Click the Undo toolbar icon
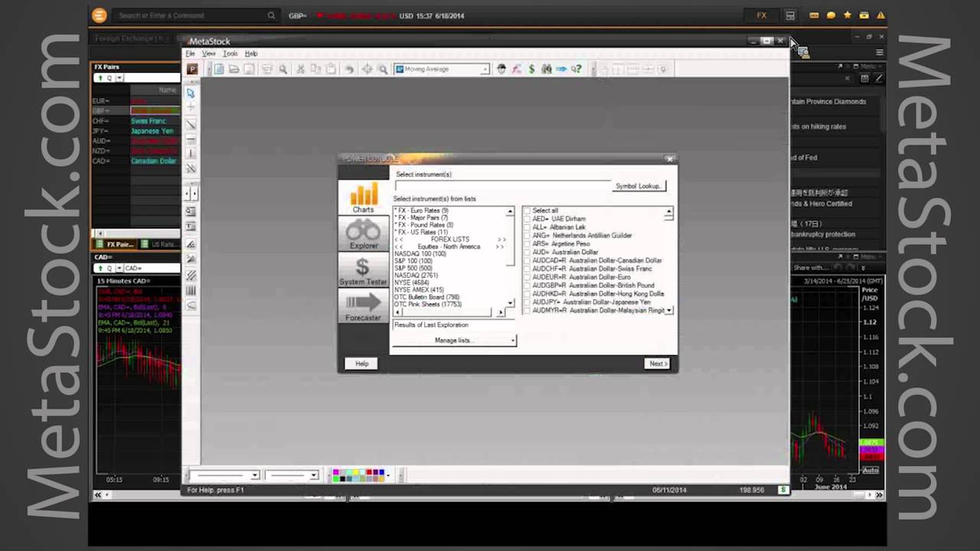Image resolution: width=980 pixels, height=551 pixels. 349,69
